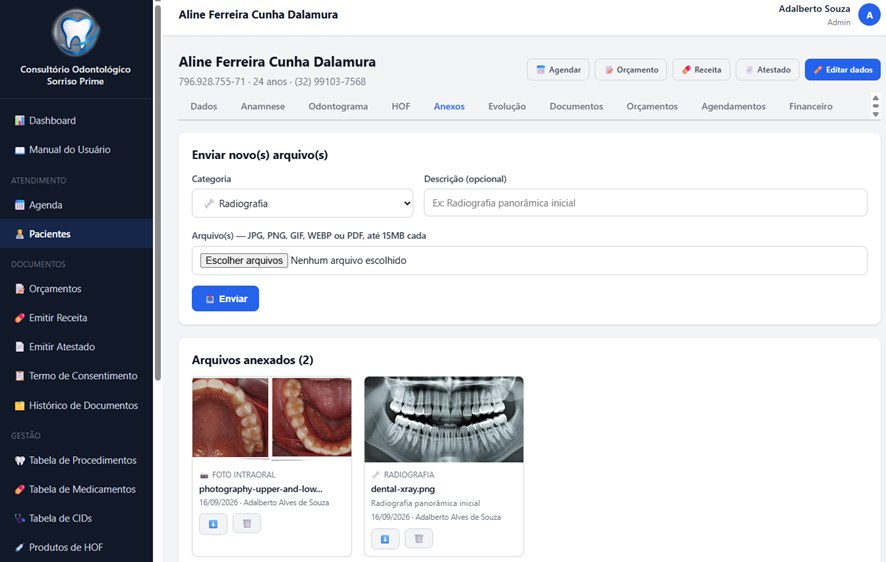Switch to the Financeiro tab
886x562 pixels.
(x=811, y=106)
